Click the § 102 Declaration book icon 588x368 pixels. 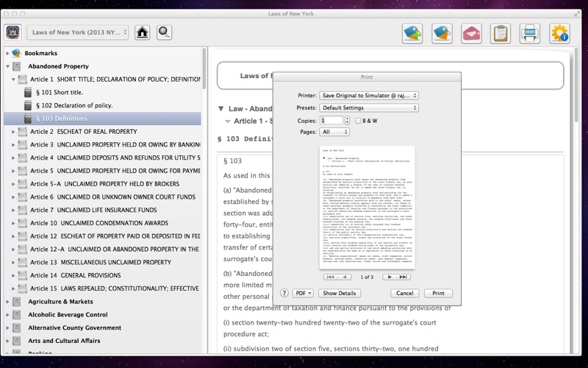[28, 105]
